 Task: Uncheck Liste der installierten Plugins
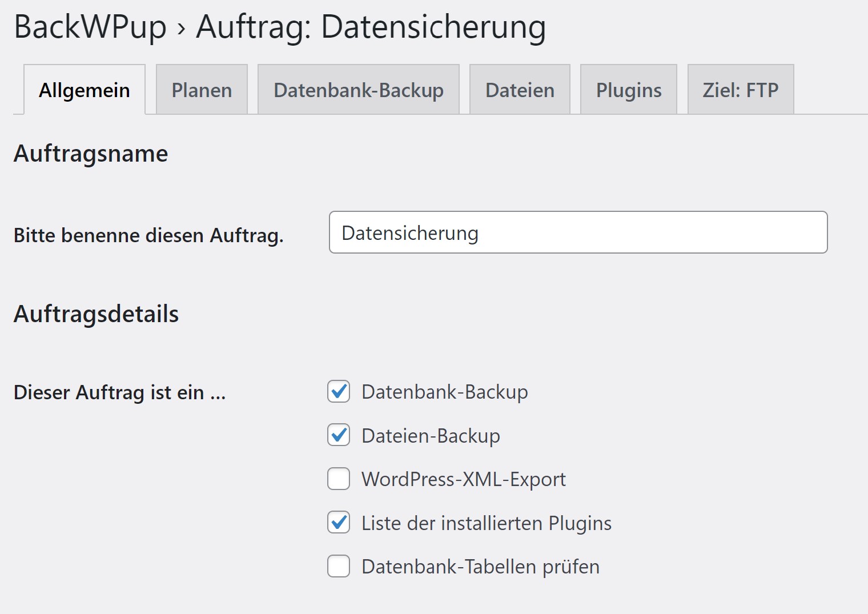(339, 523)
